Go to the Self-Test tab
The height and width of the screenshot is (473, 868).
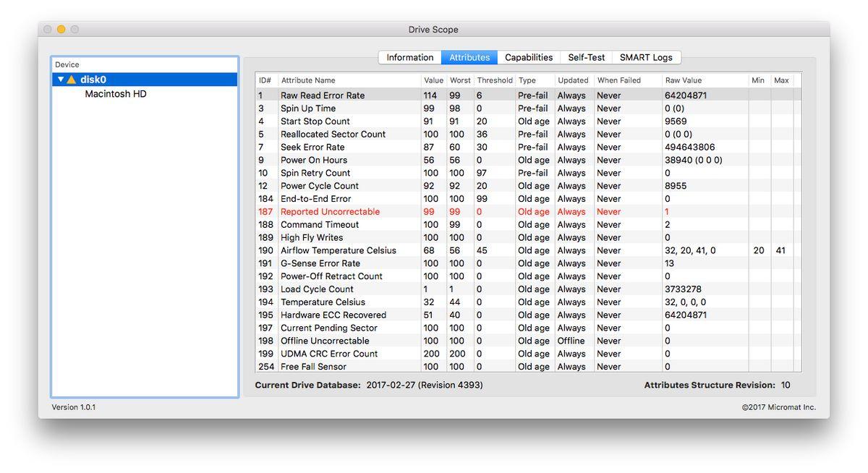(586, 58)
